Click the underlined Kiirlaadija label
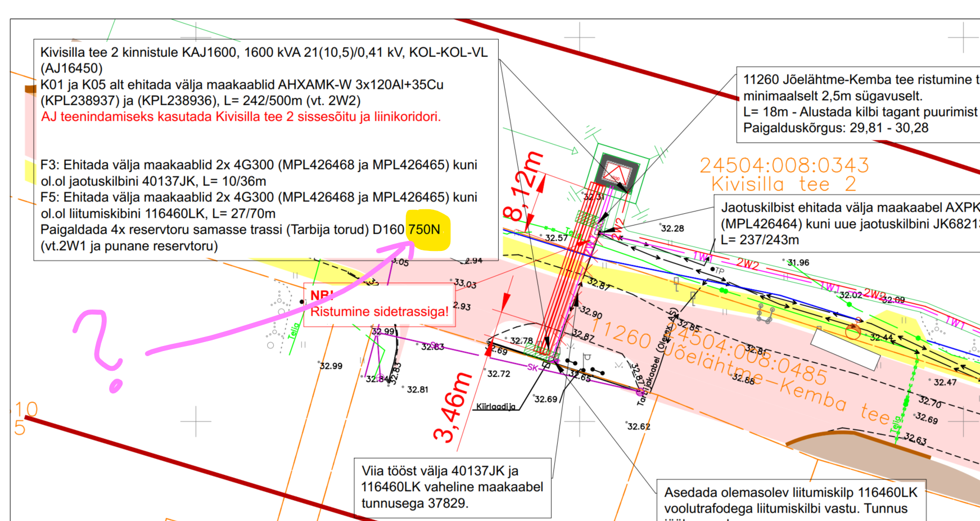The width and height of the screenshot is (980, 521). tap(495, 407)
